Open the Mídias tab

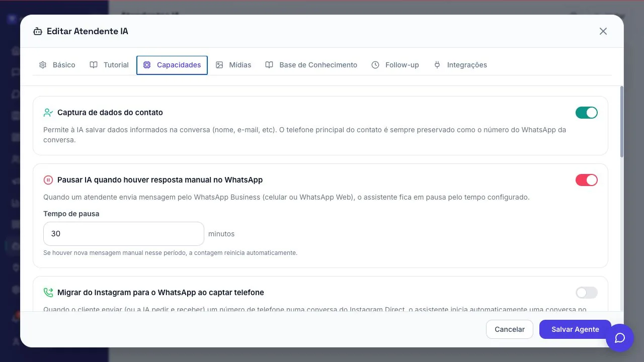(233, 65)
